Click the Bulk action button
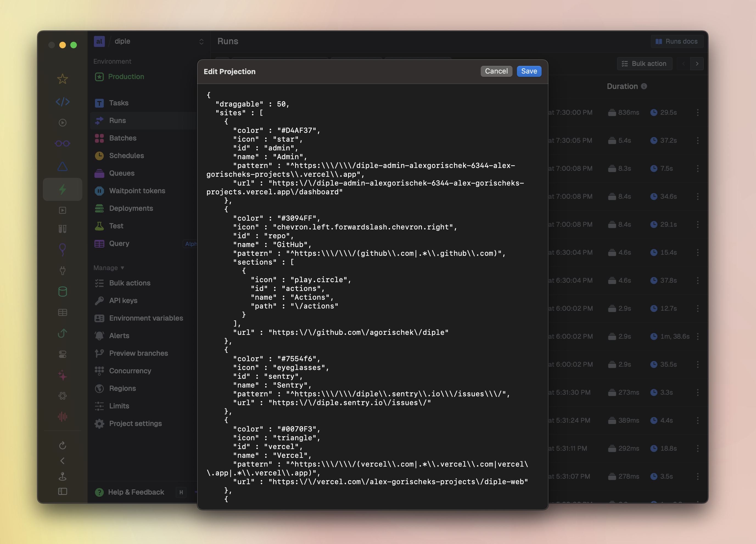 (x=644, y=64)
